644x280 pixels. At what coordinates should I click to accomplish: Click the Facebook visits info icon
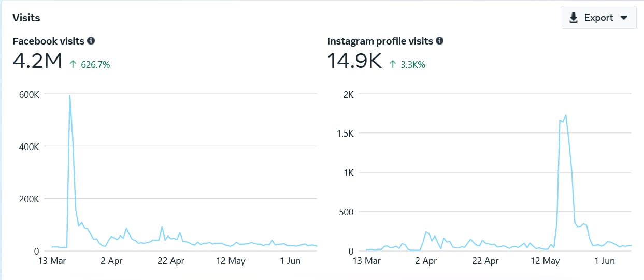91,41
